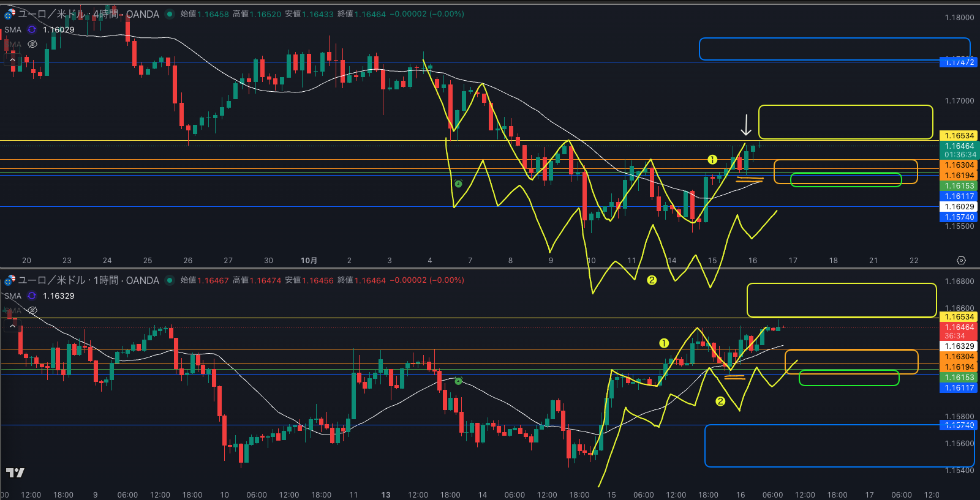Click the EUR/USD flag icon in lower chart
Screen dimensions: 980x500
(x=10, y=280)
